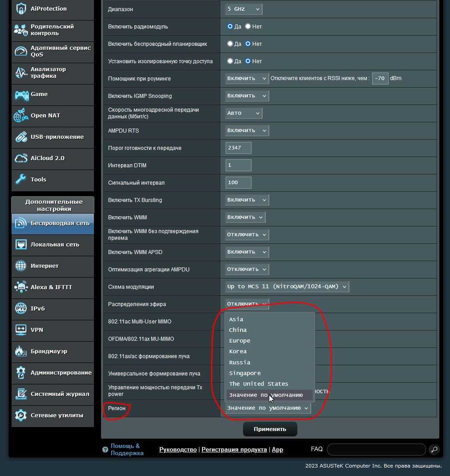Open the modulation scheme MCS 11 dropdown
Screen dimensions: 450x476
(x=287, y=286)
